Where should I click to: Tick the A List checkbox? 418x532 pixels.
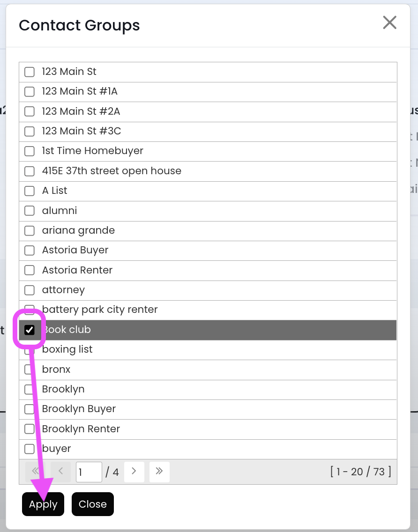(30, 191)
